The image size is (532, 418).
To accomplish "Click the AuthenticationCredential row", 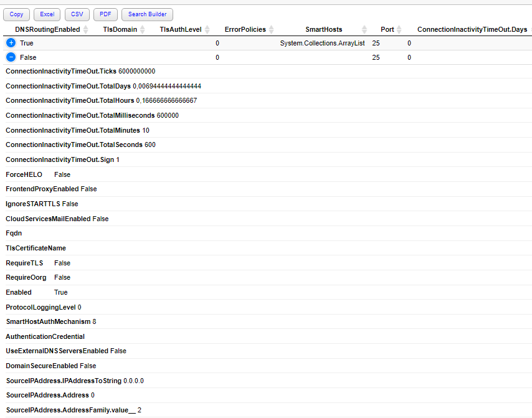I will [267, 336].
